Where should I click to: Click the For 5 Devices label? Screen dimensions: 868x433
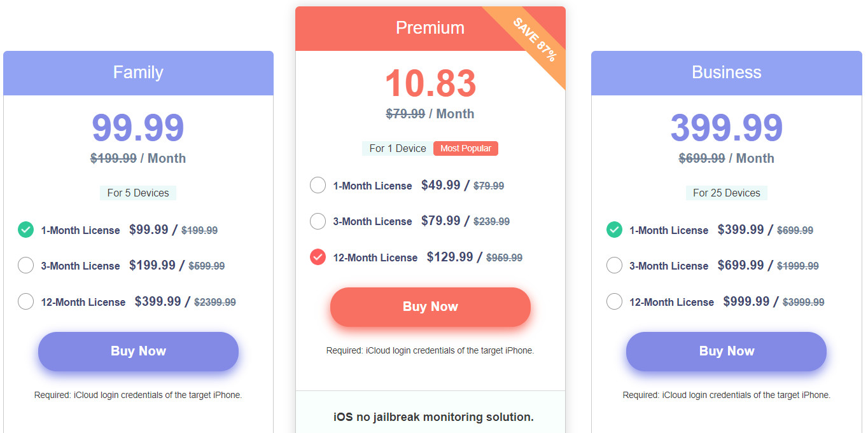click(x=137, y=193)
